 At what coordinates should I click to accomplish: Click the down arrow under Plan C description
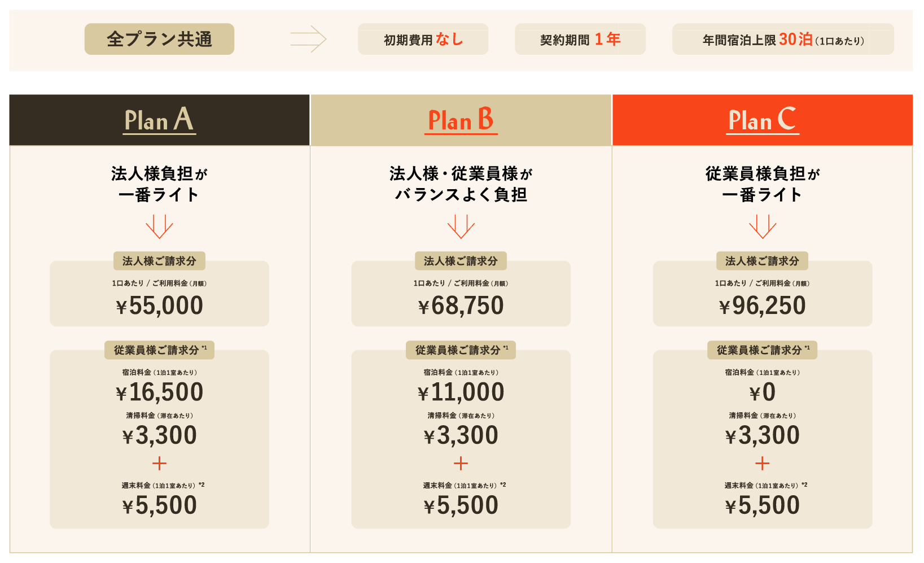[x=763, y=226]
